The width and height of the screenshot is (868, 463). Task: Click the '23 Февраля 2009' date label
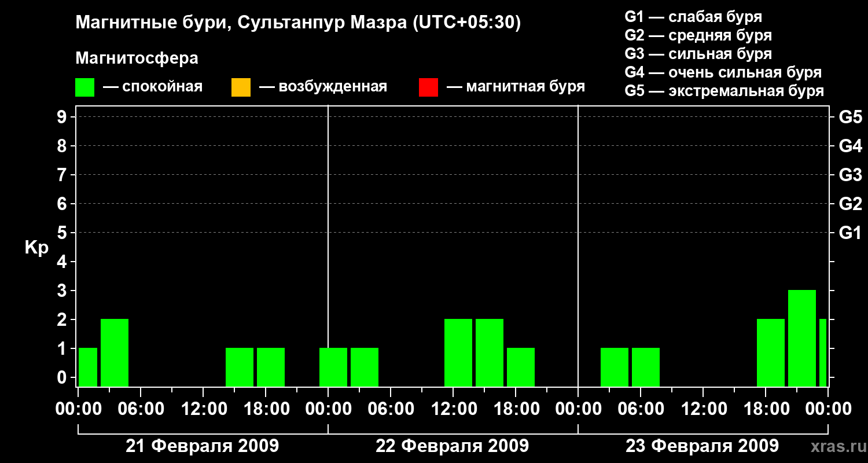click(703, 446)
